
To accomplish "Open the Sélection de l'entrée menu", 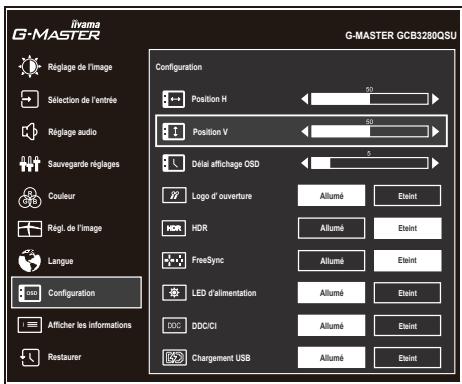I will pyautogui.click(x=82, y=100).
